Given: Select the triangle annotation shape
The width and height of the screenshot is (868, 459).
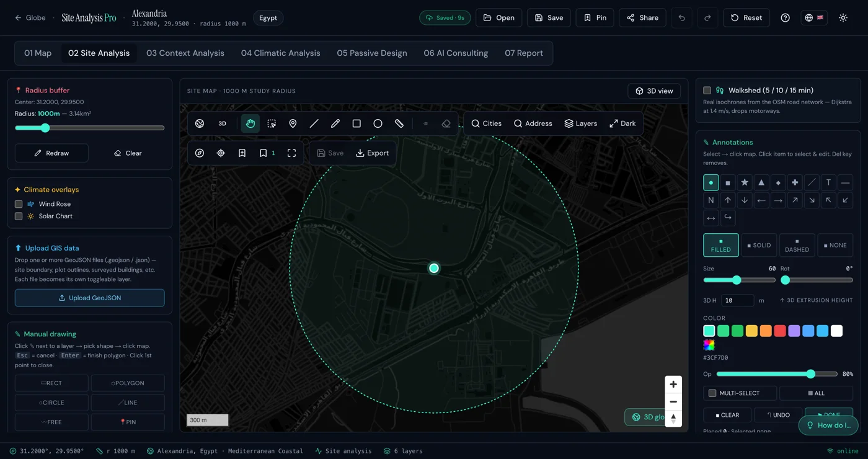Looking at the screenshot, I should click(x=761, y=182).
